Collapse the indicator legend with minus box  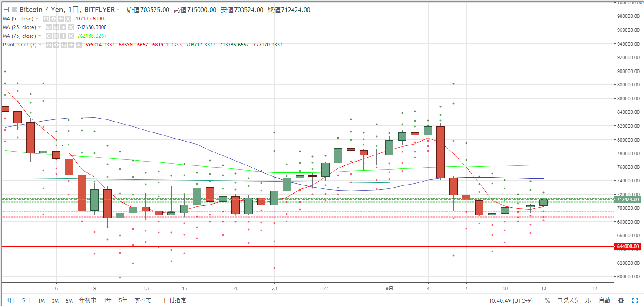coord(6,10)
